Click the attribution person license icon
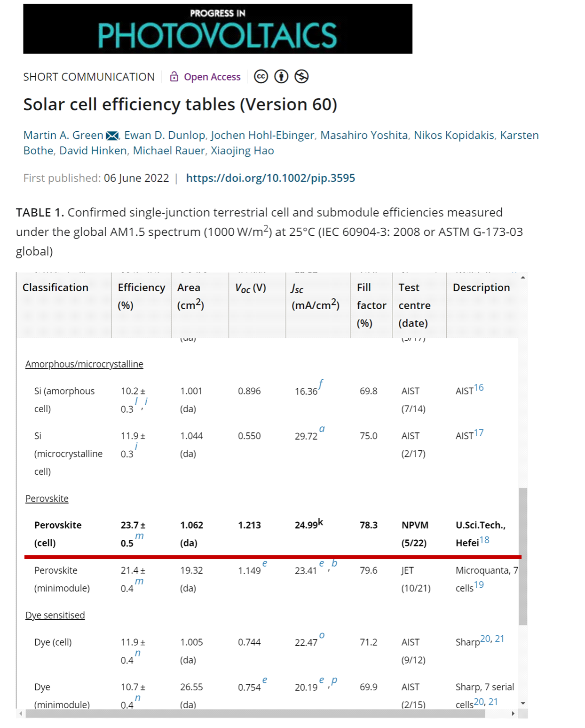Viewport: 585px width, 728px height. click(x=281, y=76)
